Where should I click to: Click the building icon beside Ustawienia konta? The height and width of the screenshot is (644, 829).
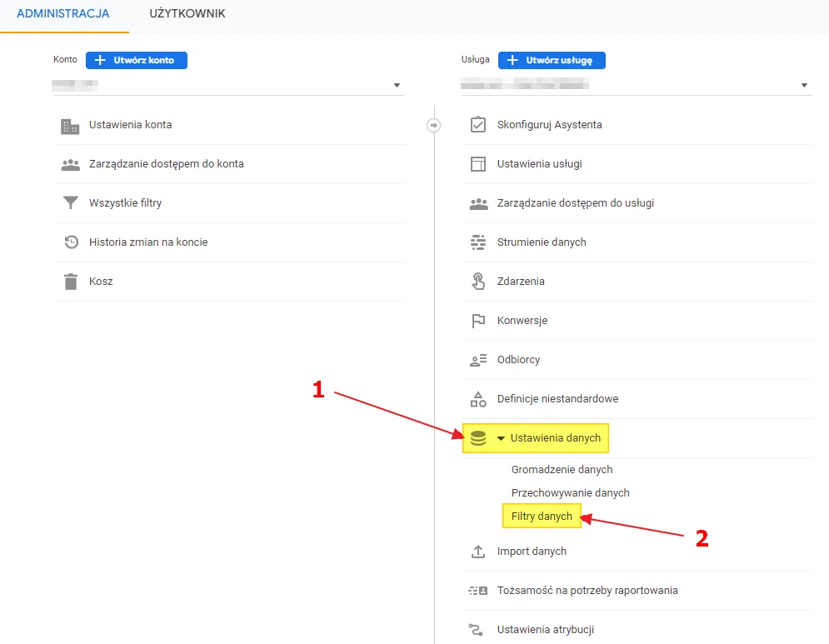coord(70,127)
